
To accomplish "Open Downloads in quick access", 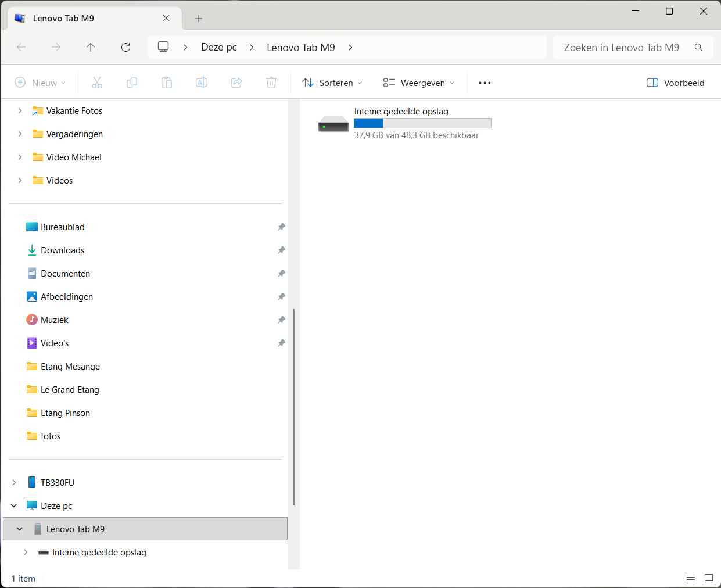I will pos(63,250).
